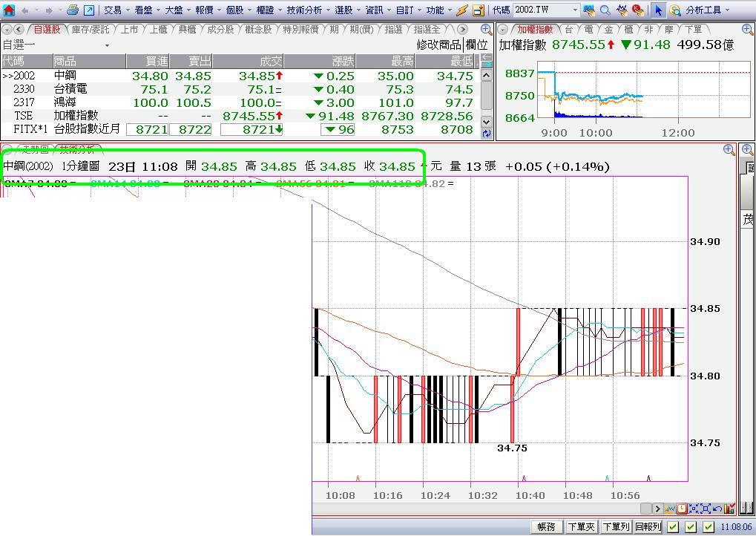Click the FITX*1 buy price 8721 field

click(x=148, y=129)
